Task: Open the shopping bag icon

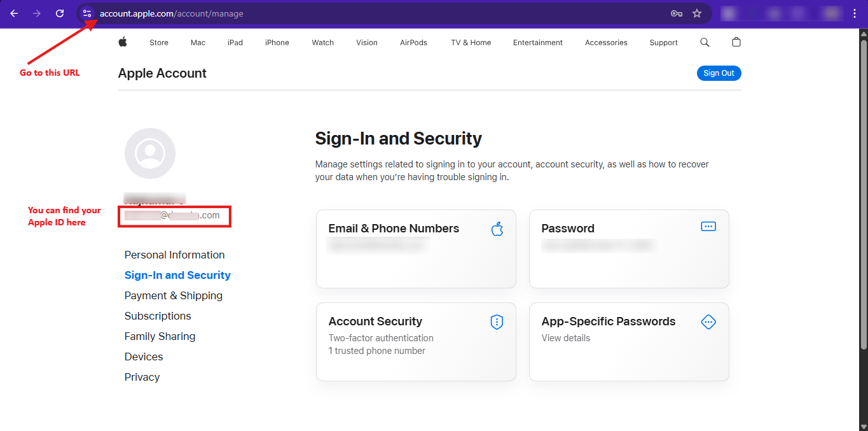Action: point(736,42)
